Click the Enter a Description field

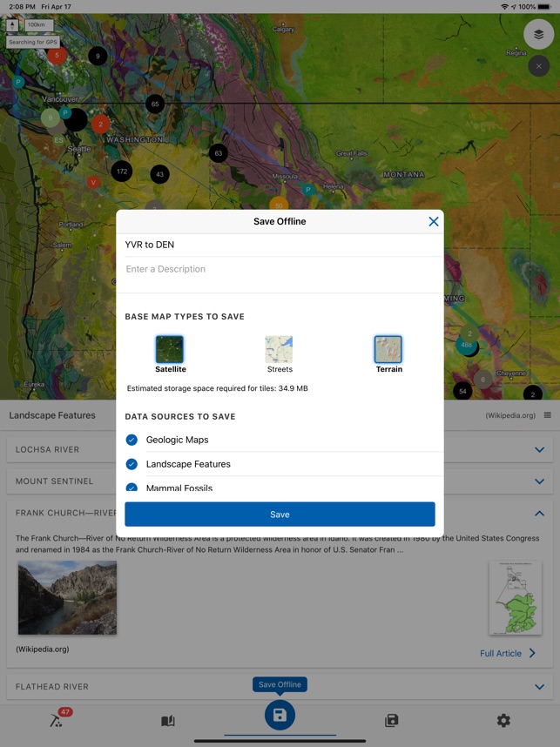click(x=280, y=269)
